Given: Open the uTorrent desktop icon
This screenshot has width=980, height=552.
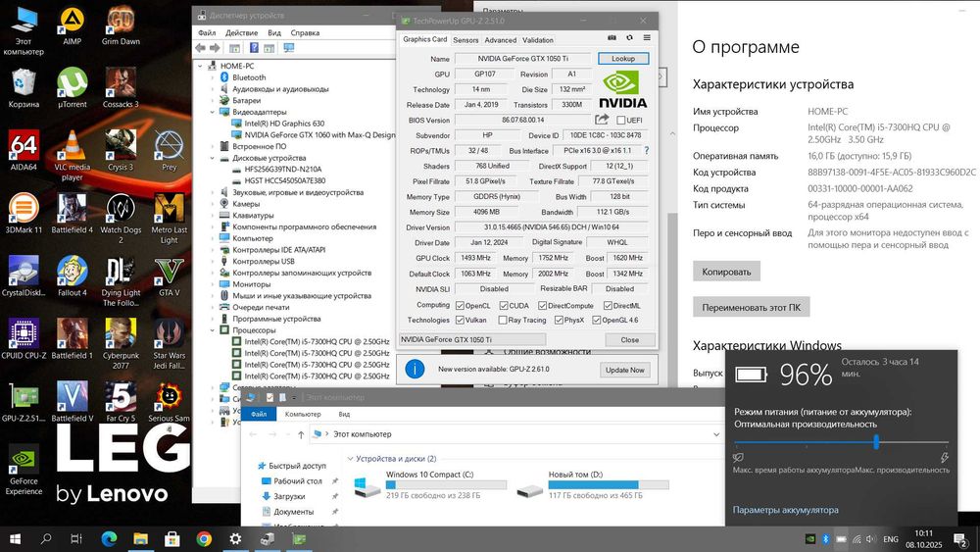Looking at the screenshot, I should point(72,87).
